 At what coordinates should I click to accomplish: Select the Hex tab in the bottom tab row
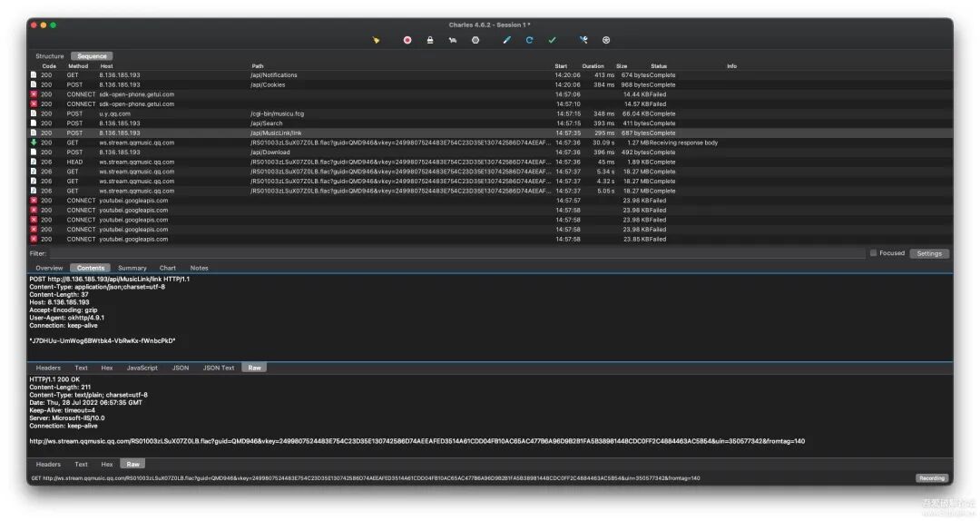107,464
